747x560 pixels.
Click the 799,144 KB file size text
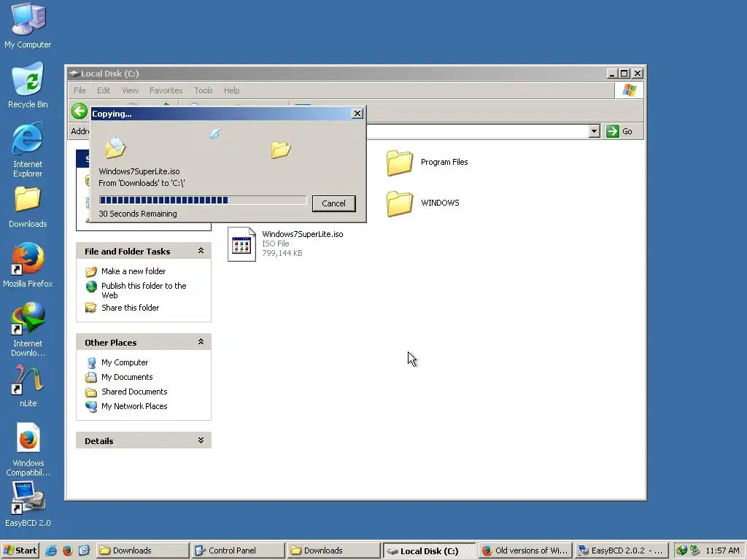(x=282, y=253)
